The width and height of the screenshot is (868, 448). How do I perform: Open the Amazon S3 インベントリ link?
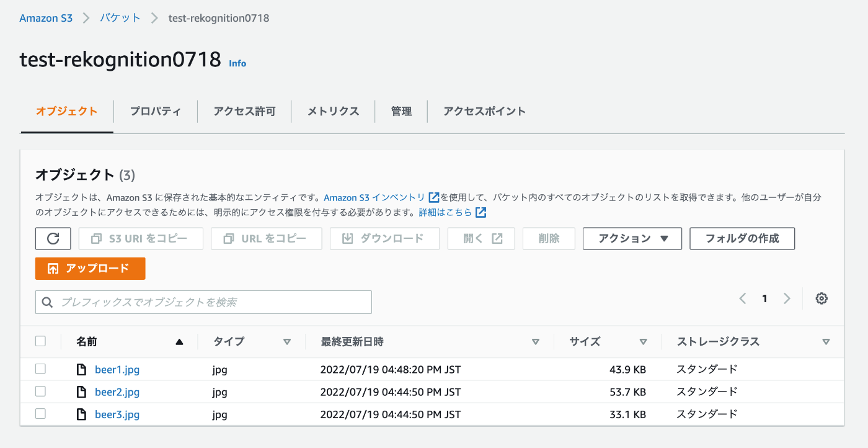pos(374,198)
